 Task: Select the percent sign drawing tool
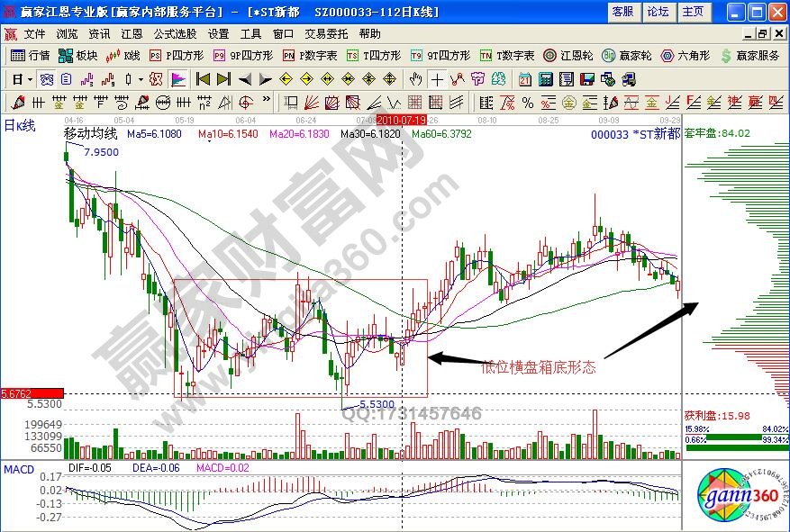coord(527,102)
